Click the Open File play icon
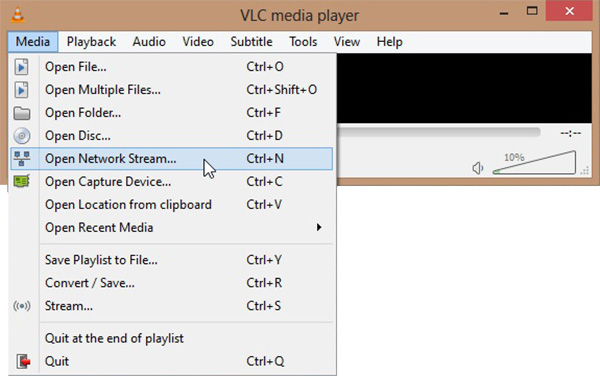This screenshot has width=600, height=376. click(21, 67)
